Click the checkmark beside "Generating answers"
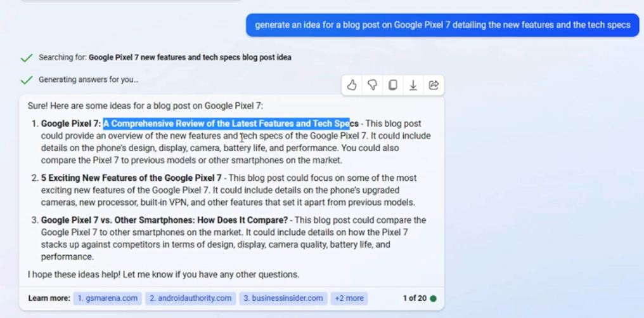 27,80
